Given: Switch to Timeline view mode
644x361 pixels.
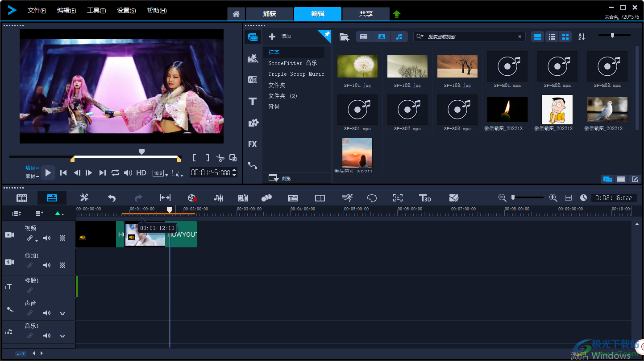Looking at the screenshot, I should (52, 198).
